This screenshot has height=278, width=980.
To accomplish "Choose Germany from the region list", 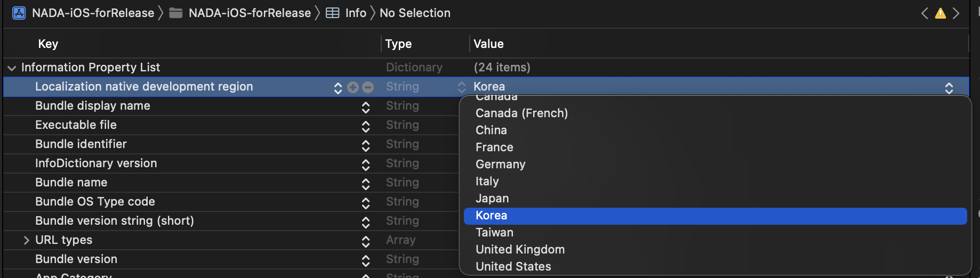I will point(715,164).
